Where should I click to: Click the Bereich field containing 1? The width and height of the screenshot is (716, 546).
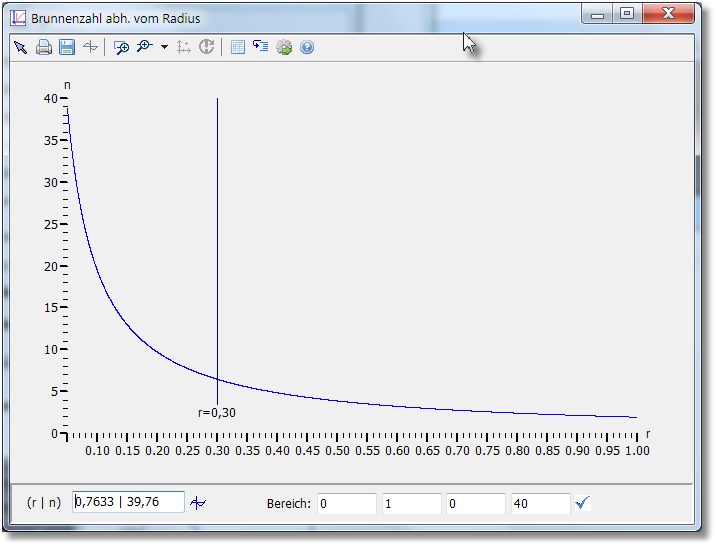click(410, 504)
